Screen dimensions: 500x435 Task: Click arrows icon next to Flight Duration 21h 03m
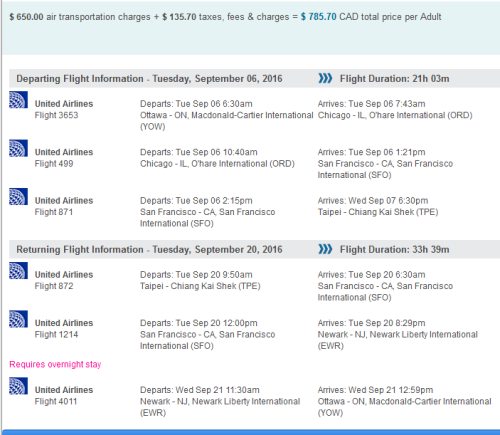click(325, 78)
